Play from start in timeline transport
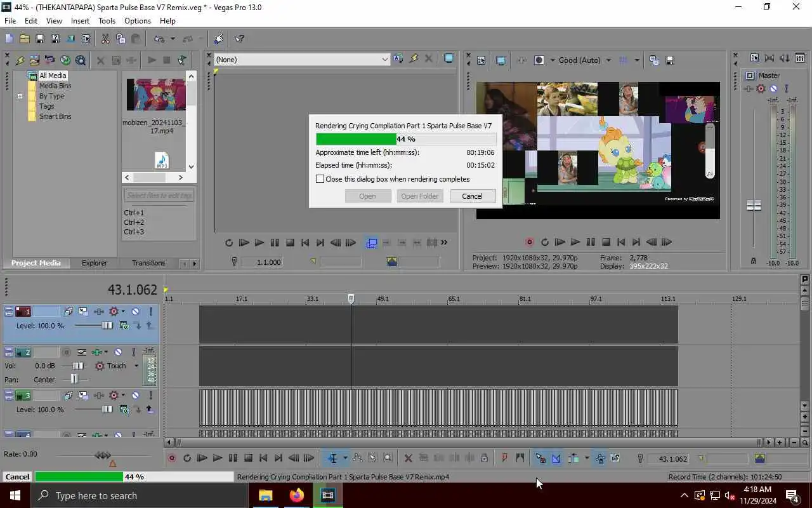 (202, 458)
